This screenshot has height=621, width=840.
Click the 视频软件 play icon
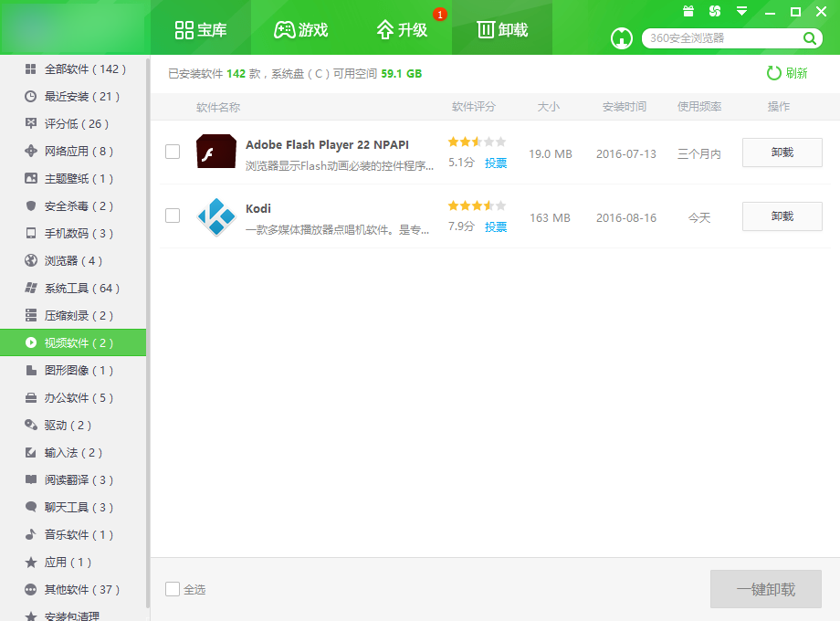click(x=31, y=342)
